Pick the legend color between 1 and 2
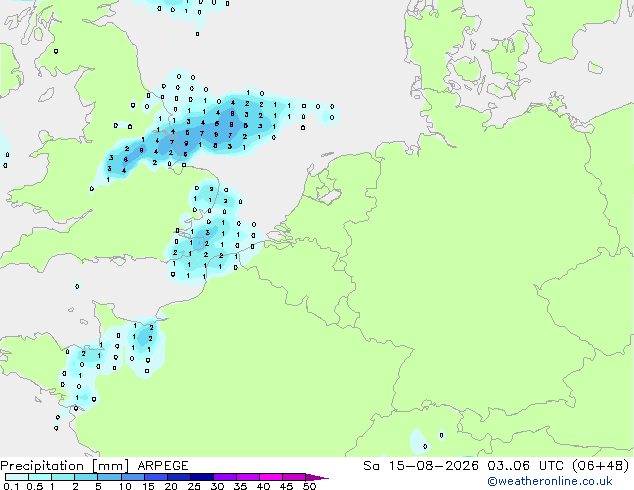634x490 pixels. pos(63,477)
